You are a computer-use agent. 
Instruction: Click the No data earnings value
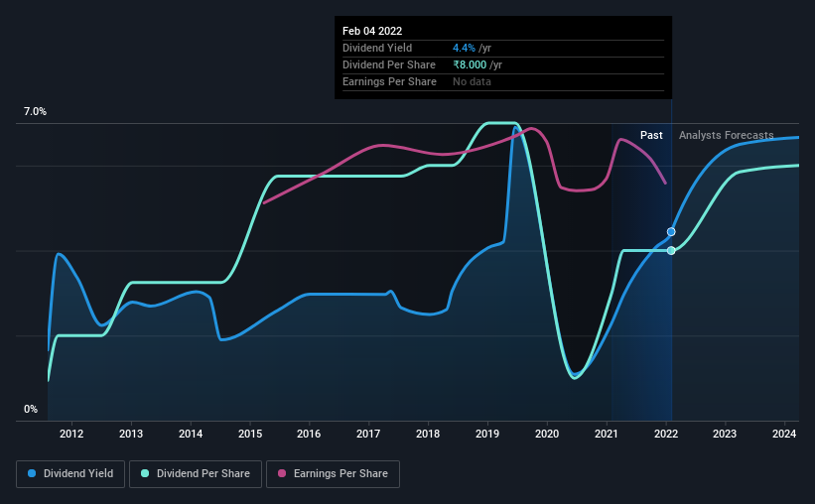pos(472,81)
